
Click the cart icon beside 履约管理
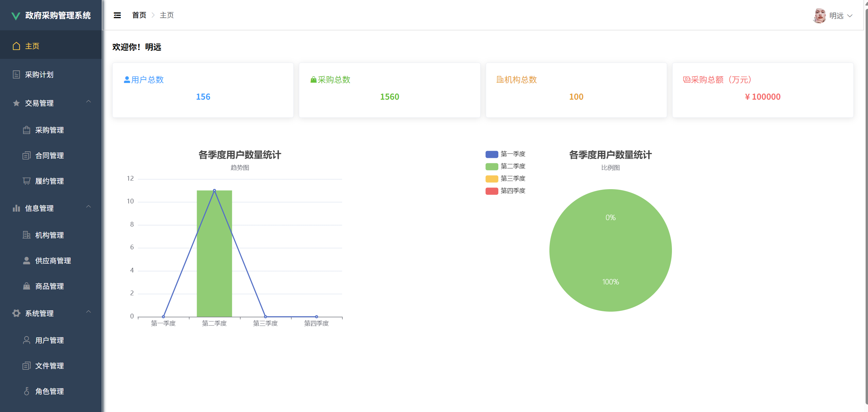pyautogui.click(x=27, y=181)
